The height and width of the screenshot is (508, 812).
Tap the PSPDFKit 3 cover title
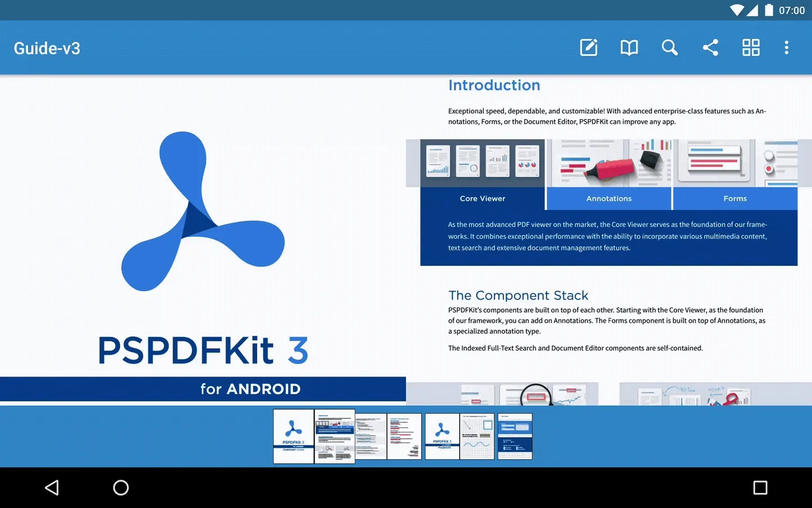(x=203, y=350)
